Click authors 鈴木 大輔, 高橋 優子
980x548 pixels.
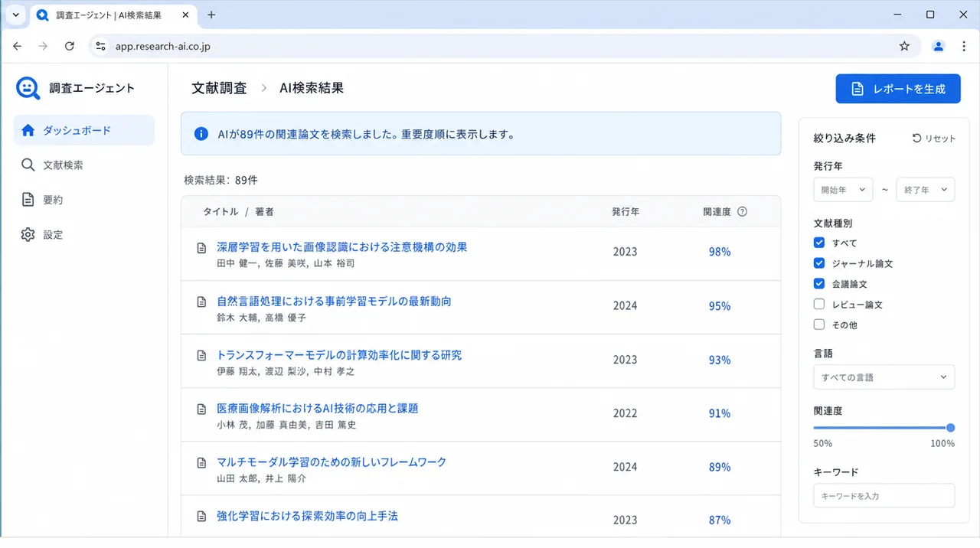(261, 318)
